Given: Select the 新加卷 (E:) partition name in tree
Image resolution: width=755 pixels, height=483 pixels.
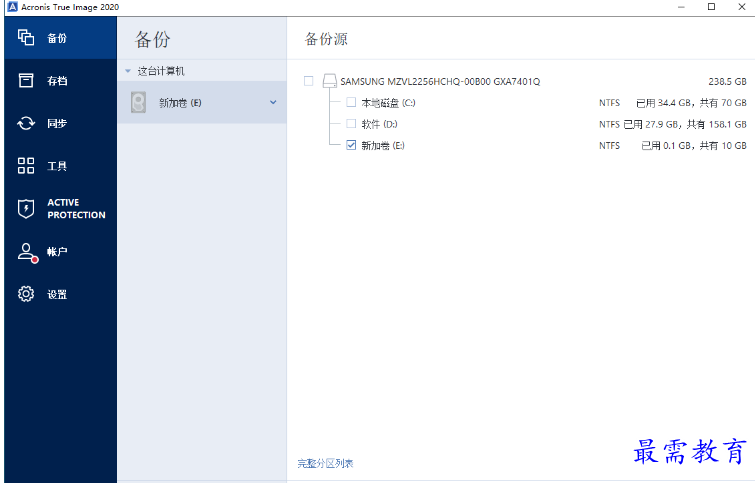Looking at the screenshot, I should [x=383, y=145].
